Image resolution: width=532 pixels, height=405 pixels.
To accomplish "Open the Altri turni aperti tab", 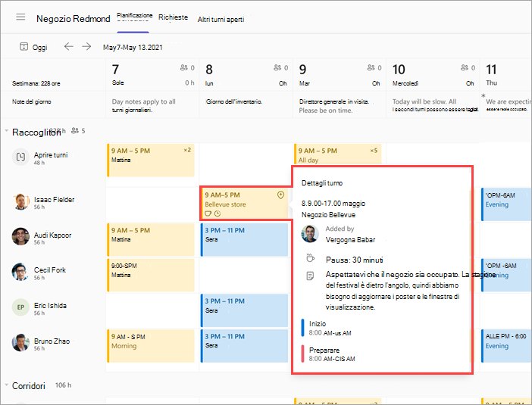I will [221, 20].
